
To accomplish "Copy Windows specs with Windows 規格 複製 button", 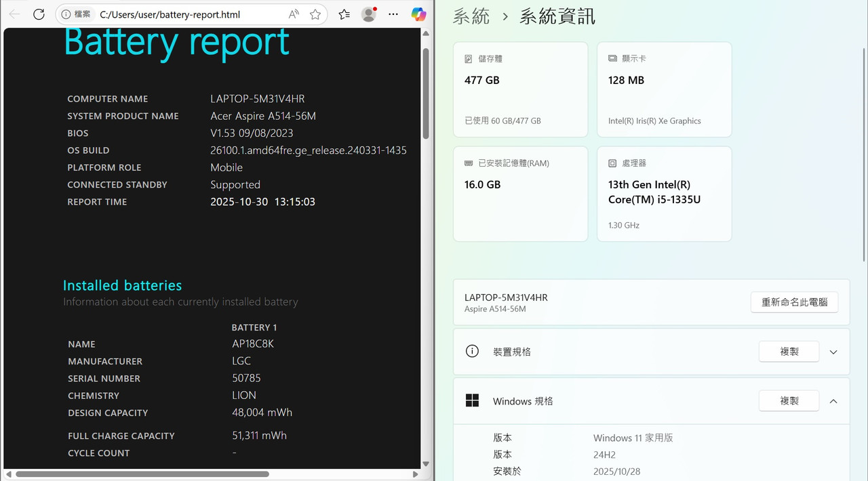I will pyautogui.click(x=789, y=401).
